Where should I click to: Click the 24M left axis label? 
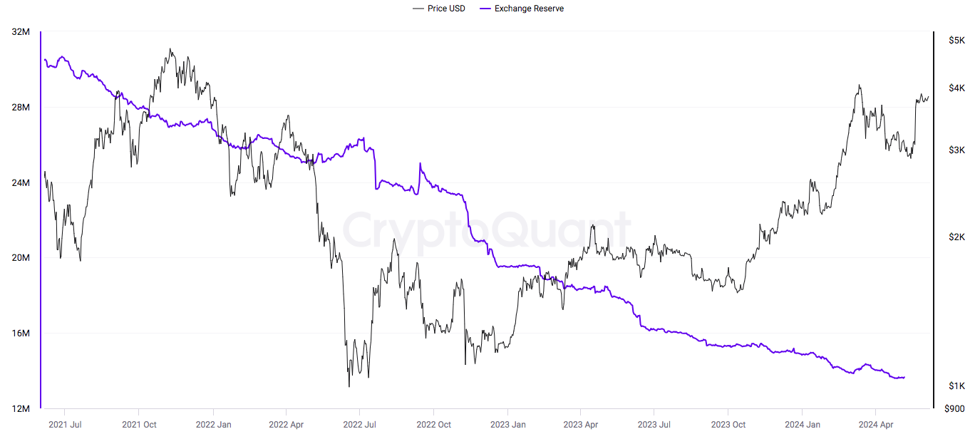click(21, 183)
